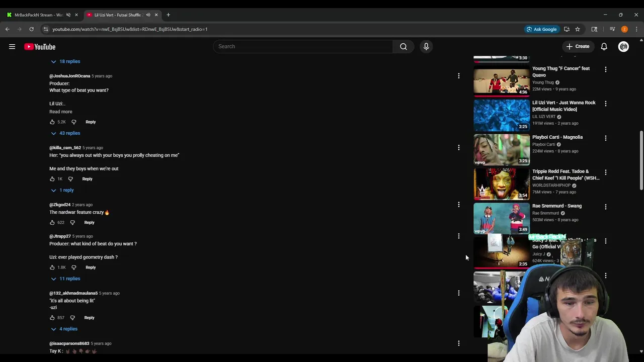Expand the 43 replies thread
The image size is (644, 362).
(x=65, y=133)
